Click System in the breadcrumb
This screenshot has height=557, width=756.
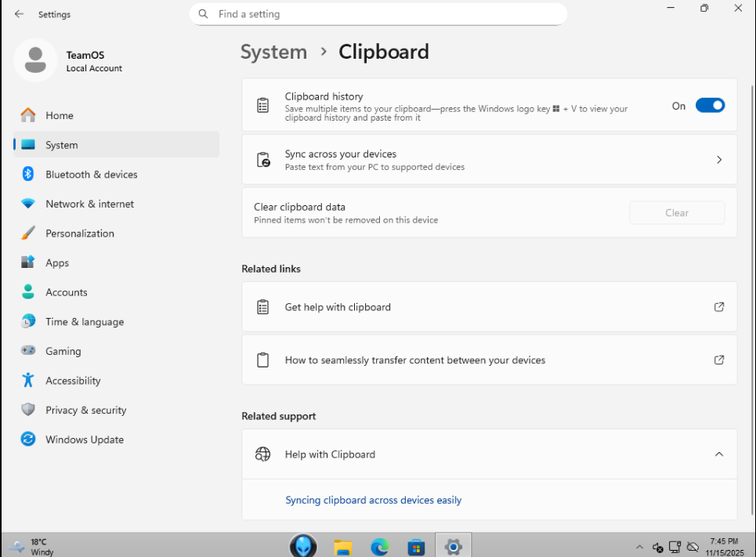click(x=273, y=52)
